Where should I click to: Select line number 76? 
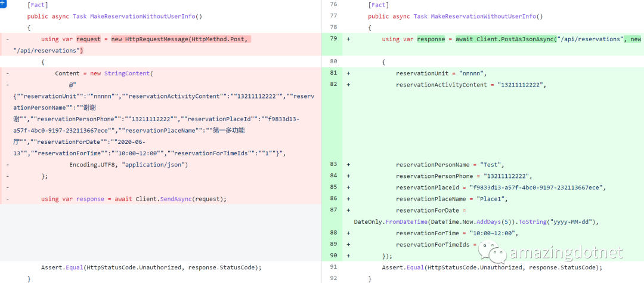pyautogui.click(x=333, y=5)
